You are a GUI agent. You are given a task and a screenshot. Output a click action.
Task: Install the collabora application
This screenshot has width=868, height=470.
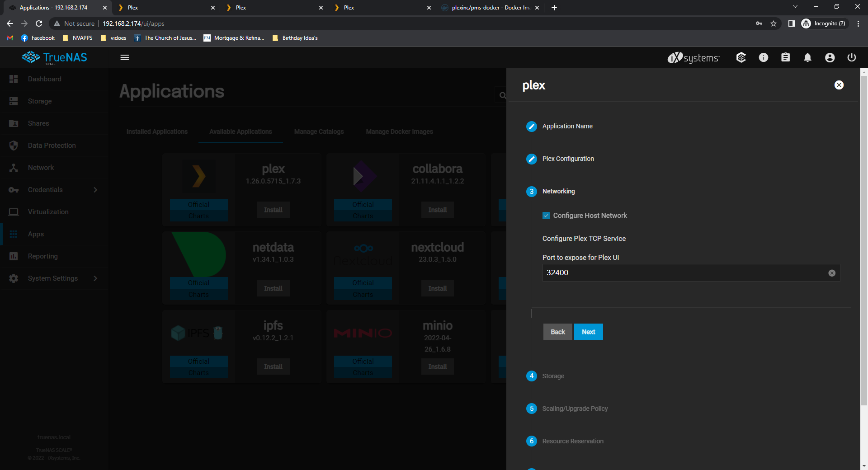pyautogui.click(x=437, y=210)
